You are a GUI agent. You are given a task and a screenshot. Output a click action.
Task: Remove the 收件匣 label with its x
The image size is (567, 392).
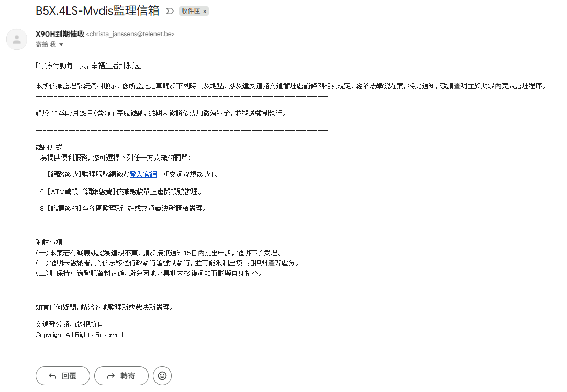(205, 11)
